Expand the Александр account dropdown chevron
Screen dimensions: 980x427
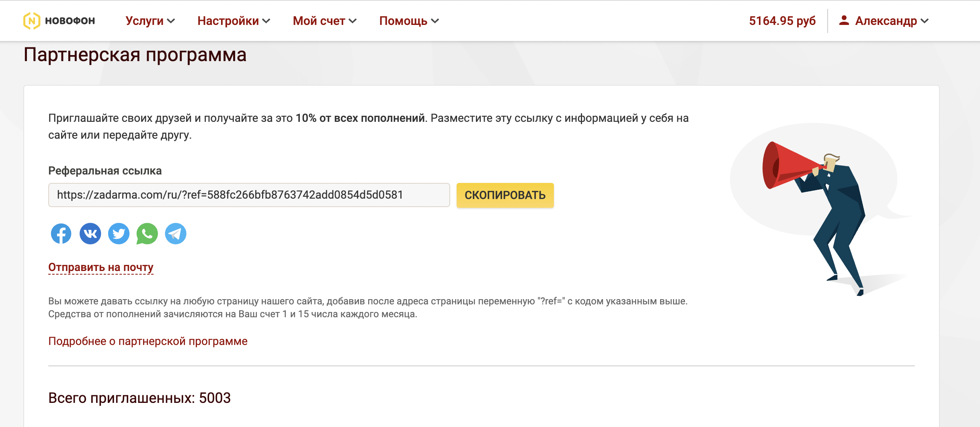[x=925, y=21]
